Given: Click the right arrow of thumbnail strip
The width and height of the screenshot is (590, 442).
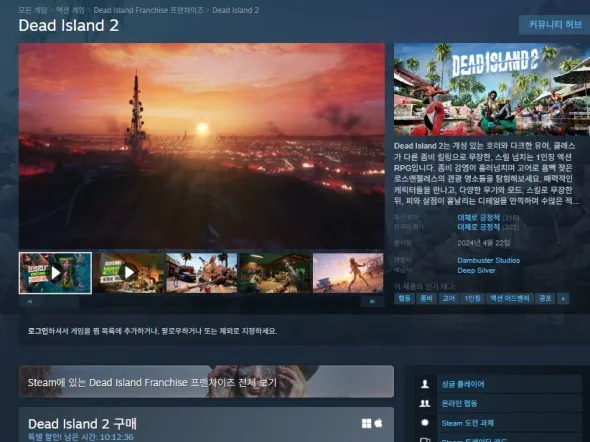Looking at the screenshot, I should coord(373,301).
